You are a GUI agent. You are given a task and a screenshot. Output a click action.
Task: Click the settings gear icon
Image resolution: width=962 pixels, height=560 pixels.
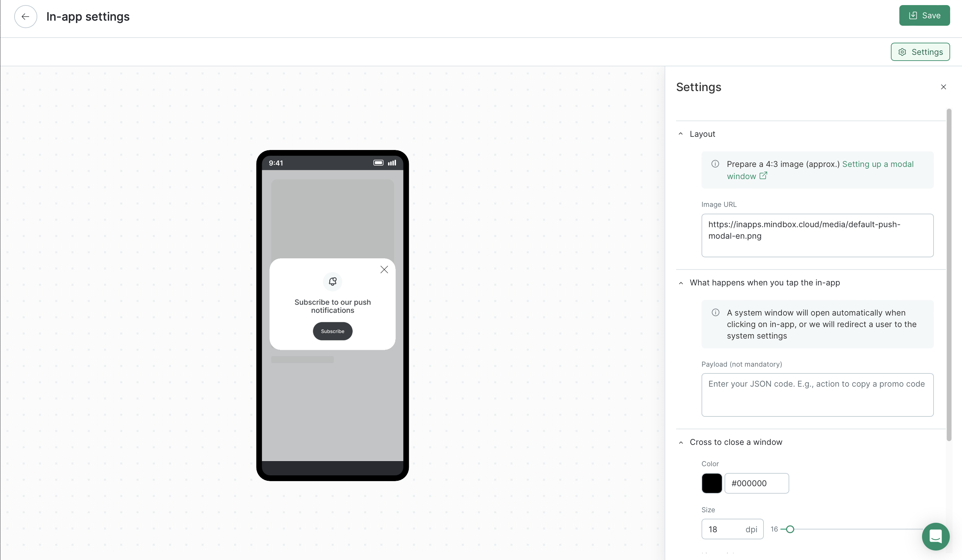click(x=903, y=52)
